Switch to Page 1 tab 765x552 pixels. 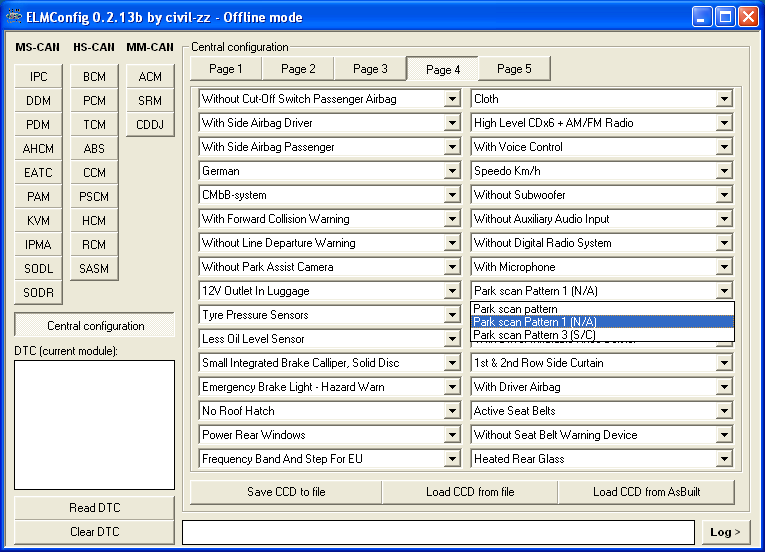[x=226, y=69]
